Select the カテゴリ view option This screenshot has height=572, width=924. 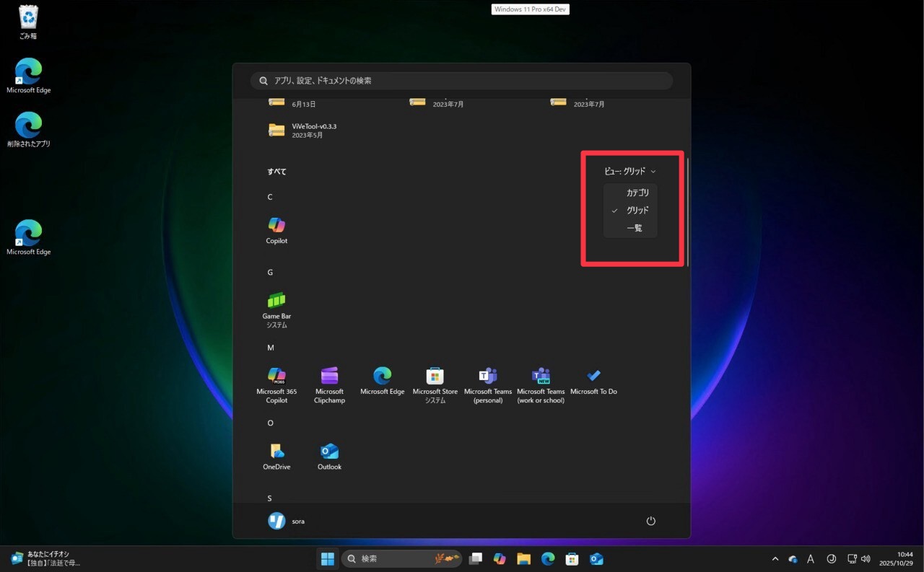click(x=637, y=193)
